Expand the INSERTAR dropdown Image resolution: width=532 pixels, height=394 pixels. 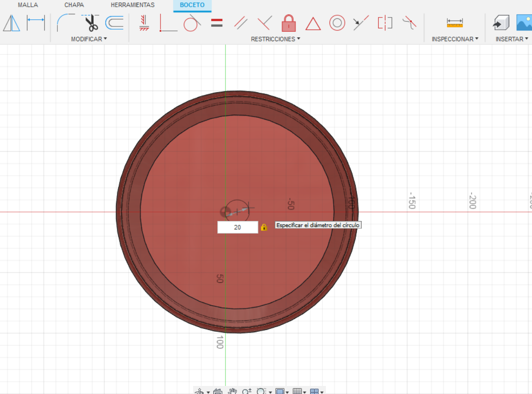[512, 39]
